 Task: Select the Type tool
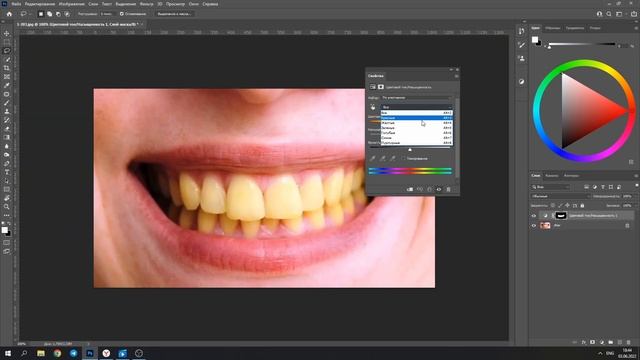(7, 172)
